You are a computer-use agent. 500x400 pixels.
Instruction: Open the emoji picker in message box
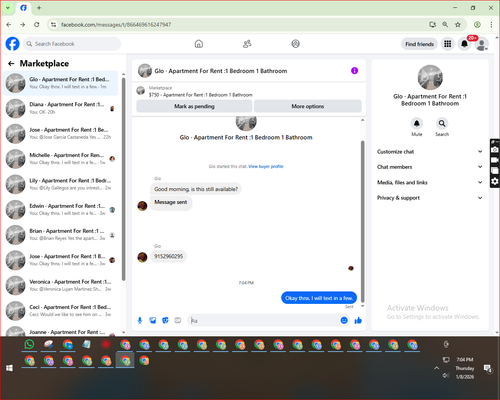click(344, 320)
